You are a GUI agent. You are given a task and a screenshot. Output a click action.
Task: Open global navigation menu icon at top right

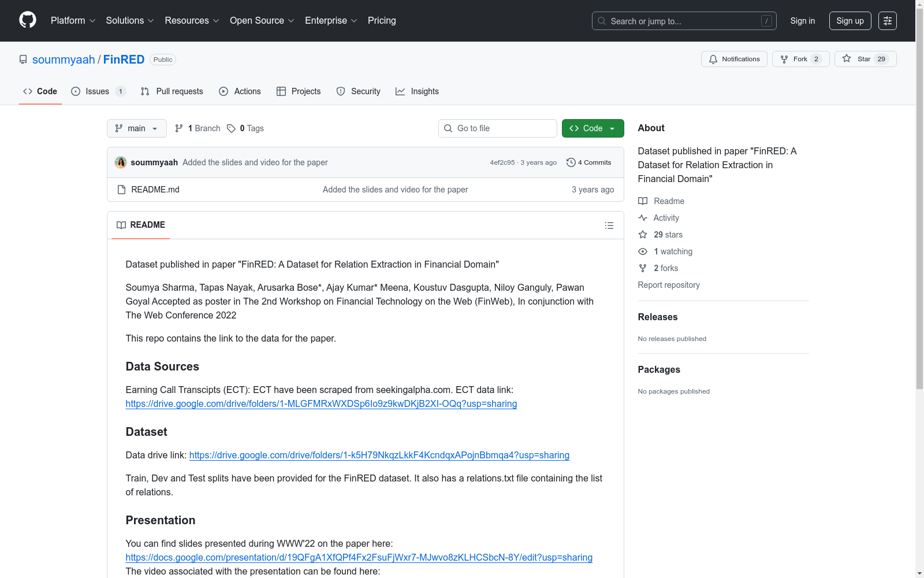tap(888, 21)
